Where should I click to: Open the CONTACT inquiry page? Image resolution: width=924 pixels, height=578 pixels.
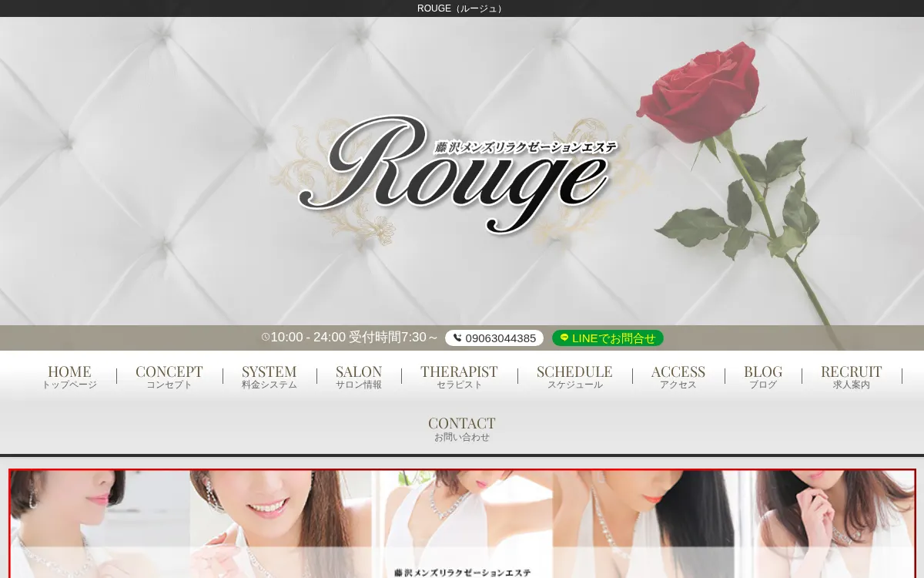[462, 428]
